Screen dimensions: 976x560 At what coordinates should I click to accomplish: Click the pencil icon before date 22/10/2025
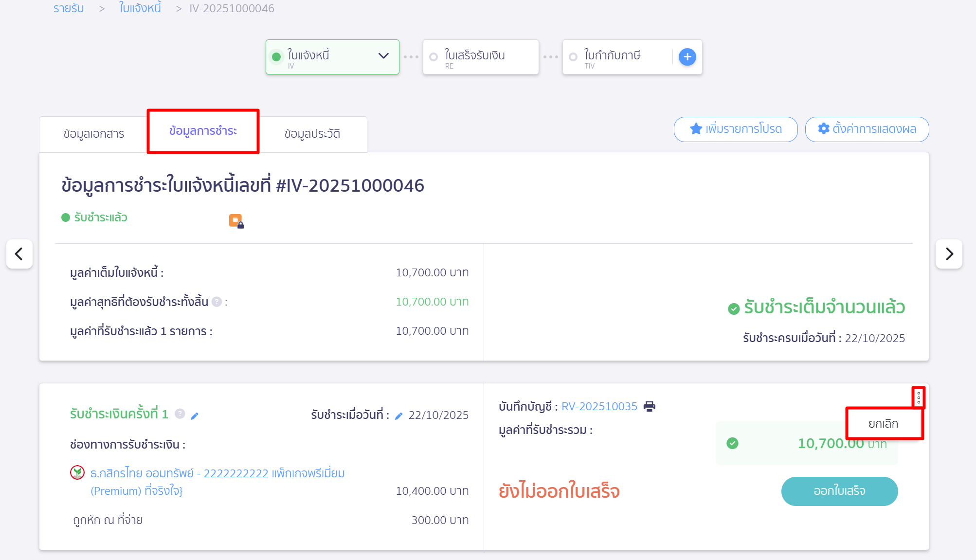pyautogui.click(x=398, y=415)
